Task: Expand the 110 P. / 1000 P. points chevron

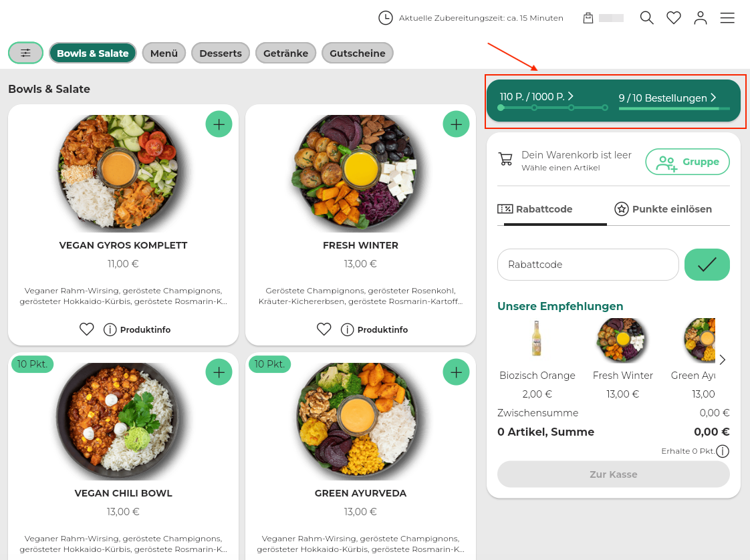Action: pos(571,96)
